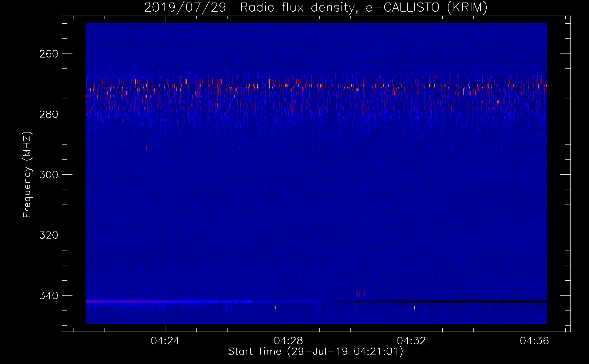Click the 04:28 time tick label
Image resolution: width=589 pixels, height=364 pixels.
pyautogui.click(x=289, y=341)
